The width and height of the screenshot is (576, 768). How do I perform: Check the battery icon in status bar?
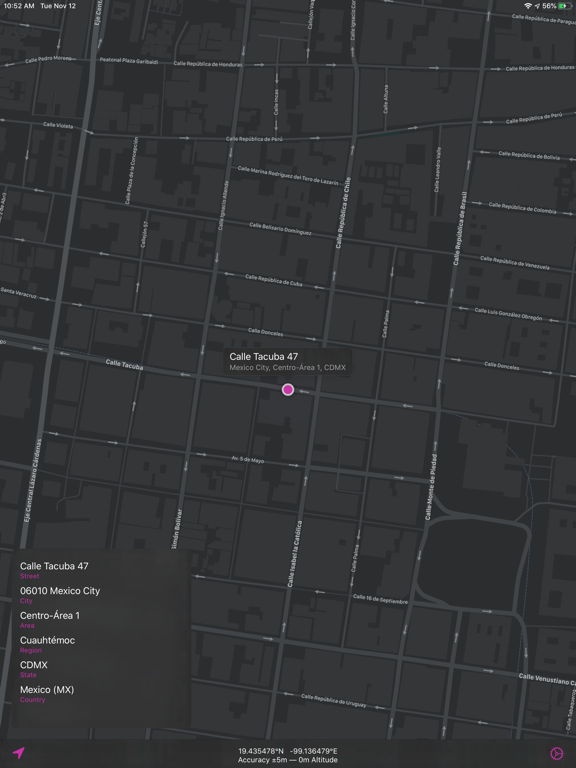pyautogui.click(x=565, y=6)
